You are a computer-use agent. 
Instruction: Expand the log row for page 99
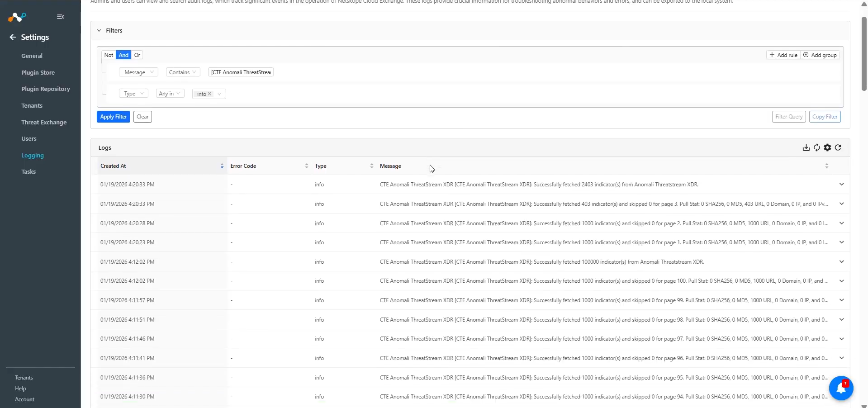[x=841, y=300]
